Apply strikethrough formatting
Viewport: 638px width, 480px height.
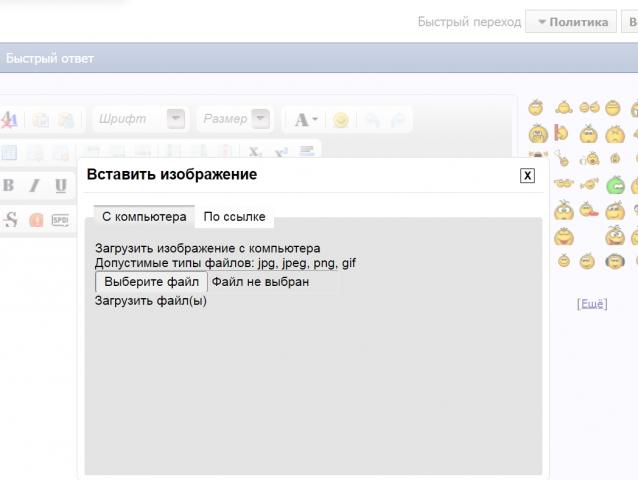coord(10,220)
